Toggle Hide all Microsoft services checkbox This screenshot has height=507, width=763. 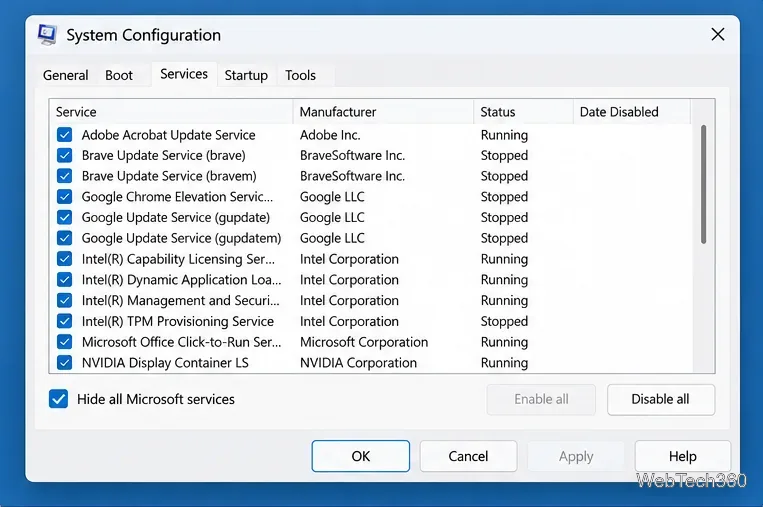tap(58, 399)
